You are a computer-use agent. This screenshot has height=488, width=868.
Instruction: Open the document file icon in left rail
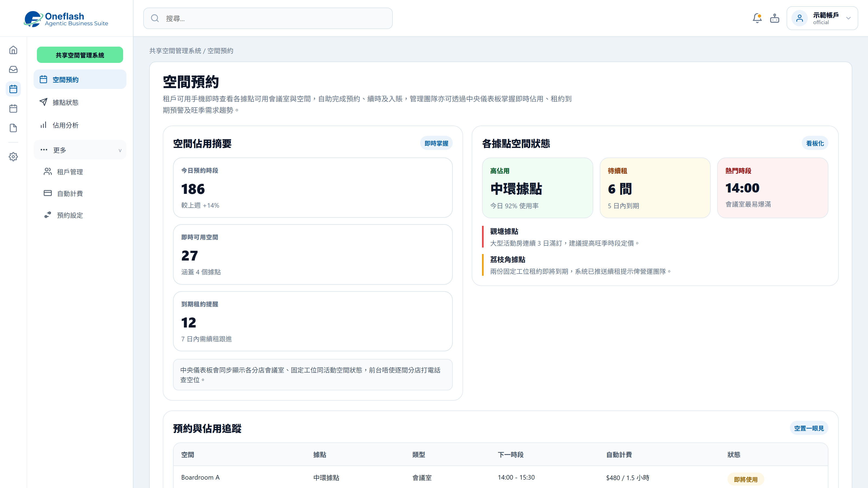pyautogui.click(x=13, y=128)
